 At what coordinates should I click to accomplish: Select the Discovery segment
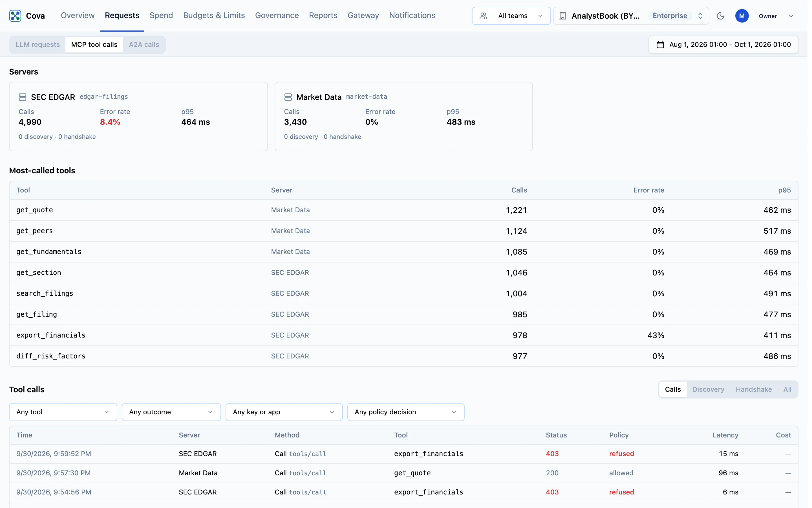tap(708, 389)
